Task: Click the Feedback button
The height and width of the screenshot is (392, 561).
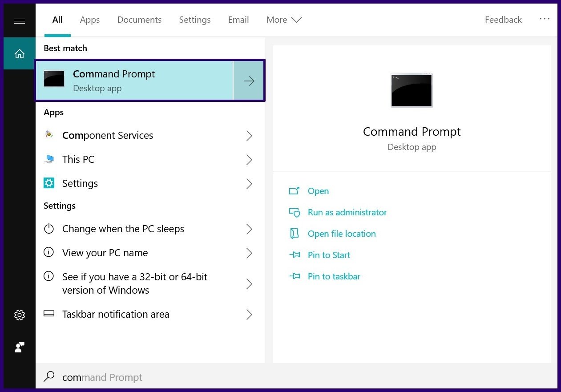Action: pos(503,20)
